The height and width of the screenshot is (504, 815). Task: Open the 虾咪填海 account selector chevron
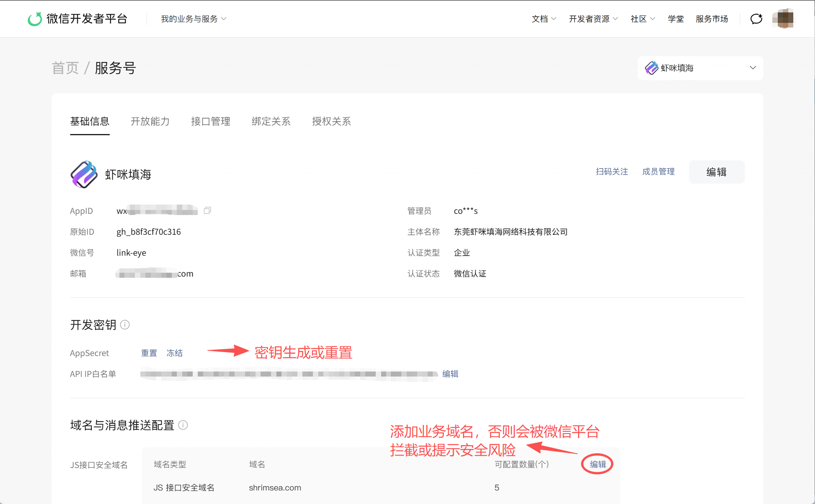tap(753, 68)
